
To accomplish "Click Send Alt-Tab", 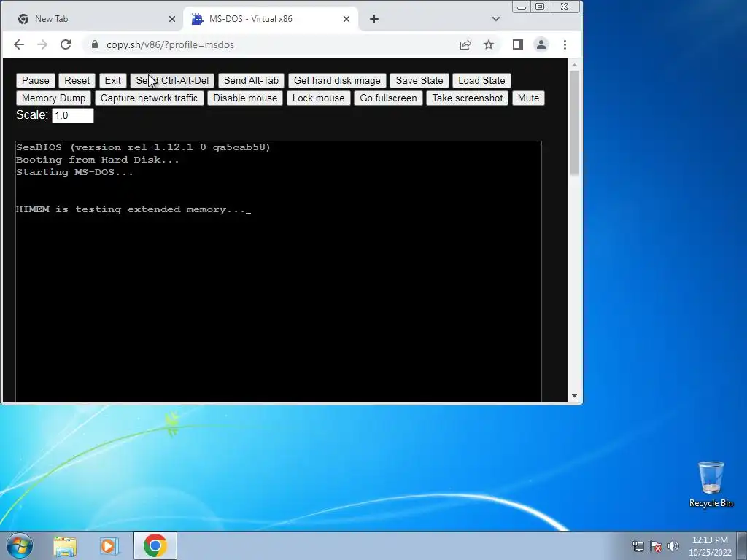I will pyautogui.click(x=251, y=80).
